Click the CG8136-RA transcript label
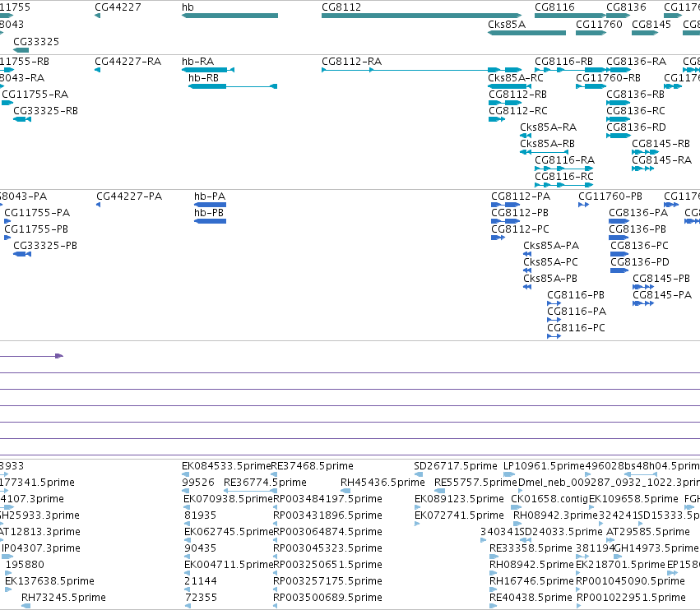 point(636,61)
